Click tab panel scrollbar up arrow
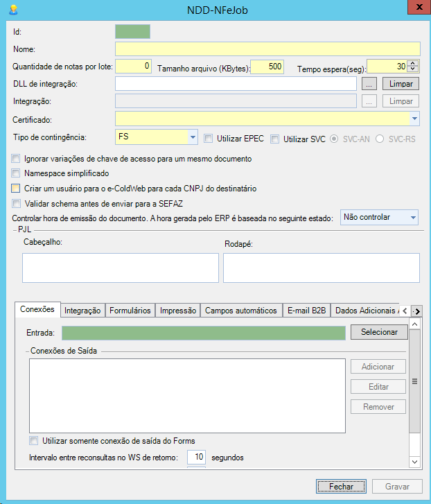Image resolution: width=431 pixels, height=504 pixels. click(x=414, y=324)
